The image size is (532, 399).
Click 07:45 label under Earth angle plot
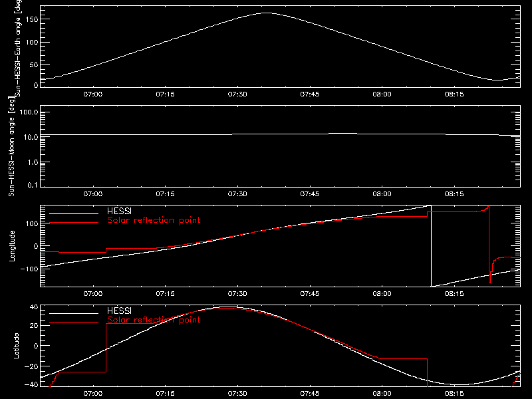coord(310,94)
